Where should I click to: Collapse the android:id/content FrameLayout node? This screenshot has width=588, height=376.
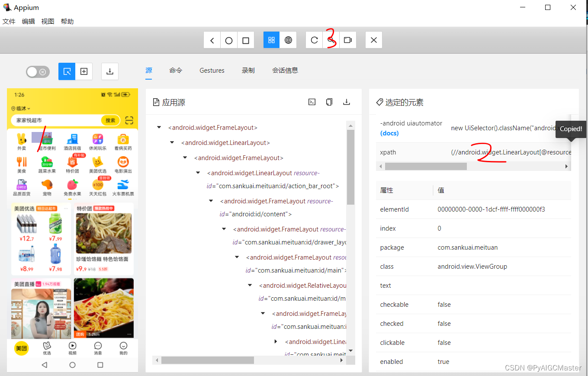tap(211, 201)
